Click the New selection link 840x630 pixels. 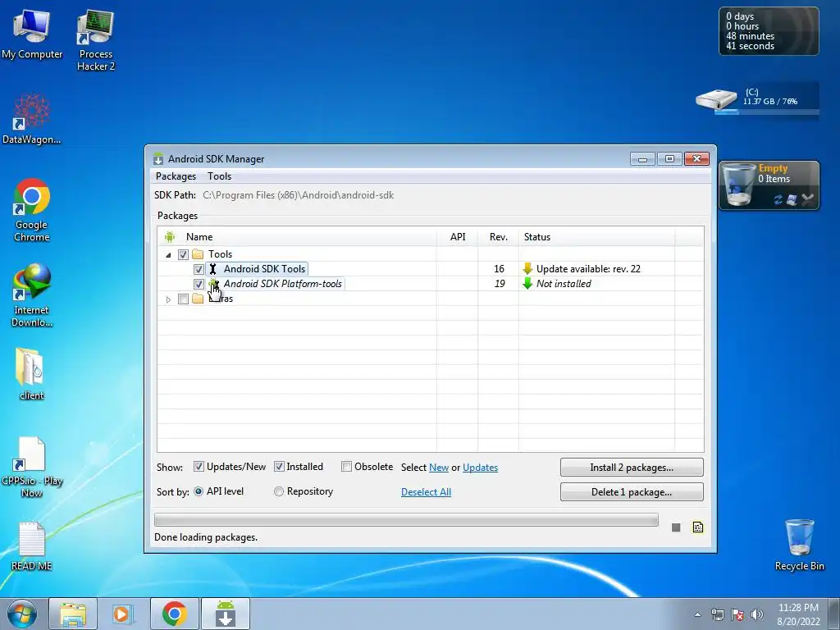(x=439, y=468)
